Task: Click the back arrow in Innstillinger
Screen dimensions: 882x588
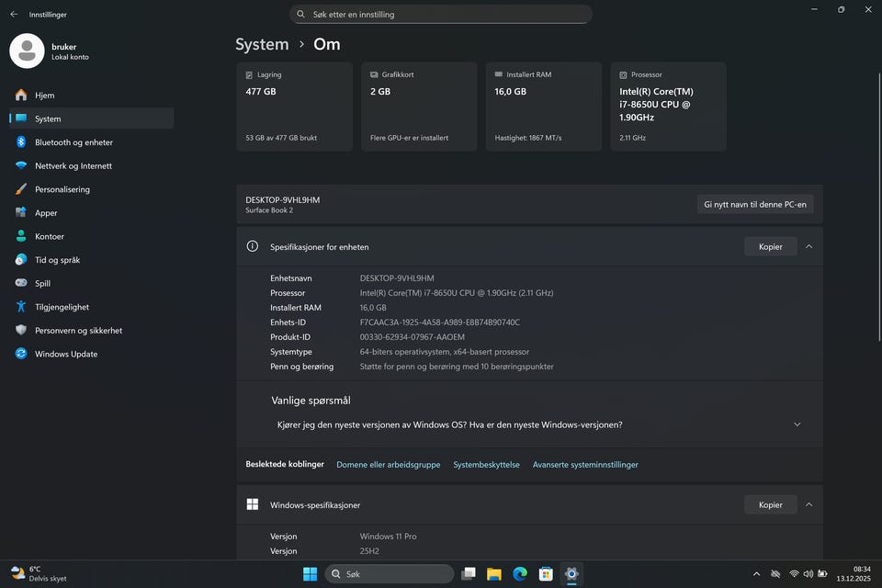Action: (x=14, y=15)
